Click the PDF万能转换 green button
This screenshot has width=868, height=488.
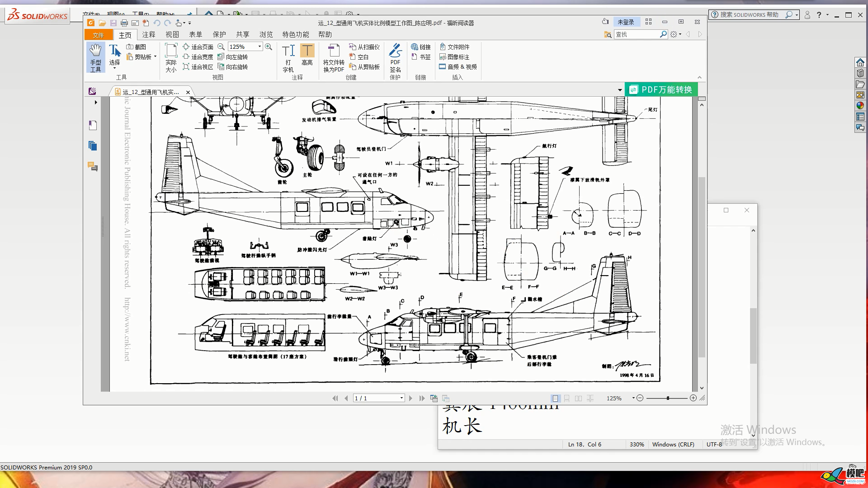pyautogui.click(x=661, y=89)
